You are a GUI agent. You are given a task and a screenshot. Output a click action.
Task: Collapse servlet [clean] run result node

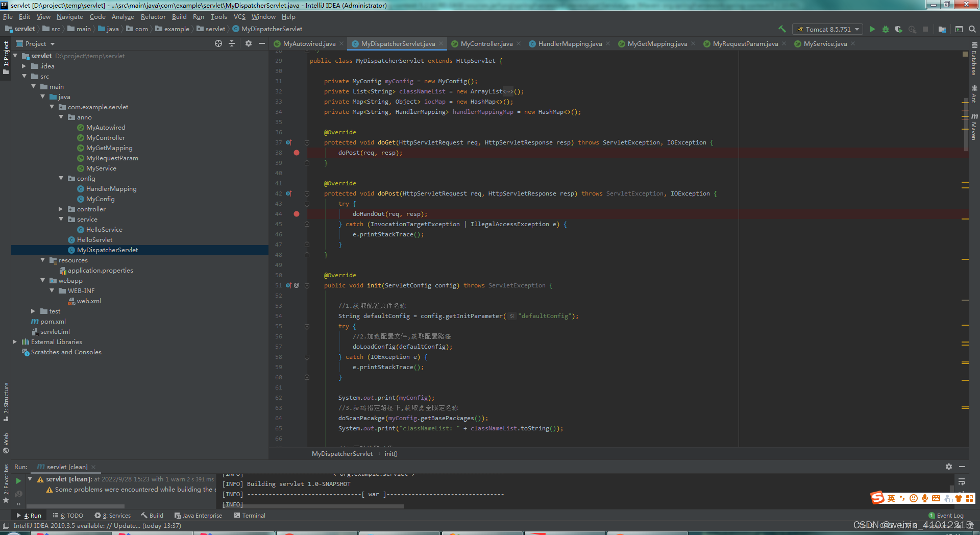tap(30, 479)
